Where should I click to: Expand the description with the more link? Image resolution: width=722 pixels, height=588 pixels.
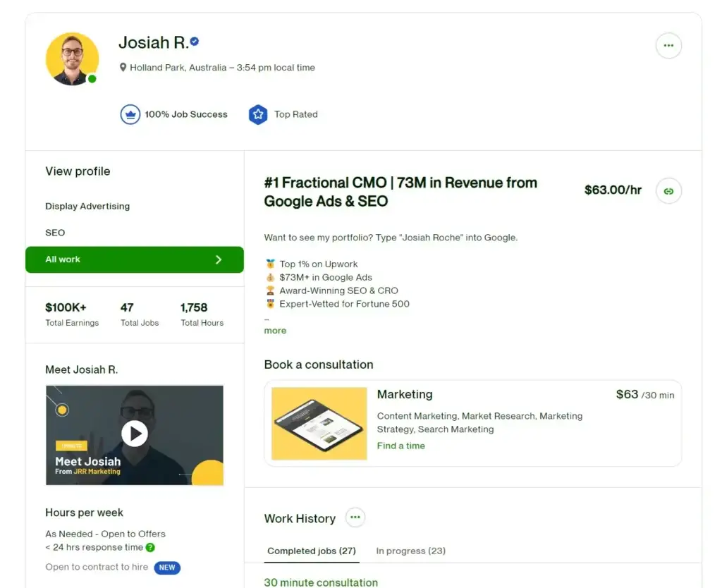[275, 330]
